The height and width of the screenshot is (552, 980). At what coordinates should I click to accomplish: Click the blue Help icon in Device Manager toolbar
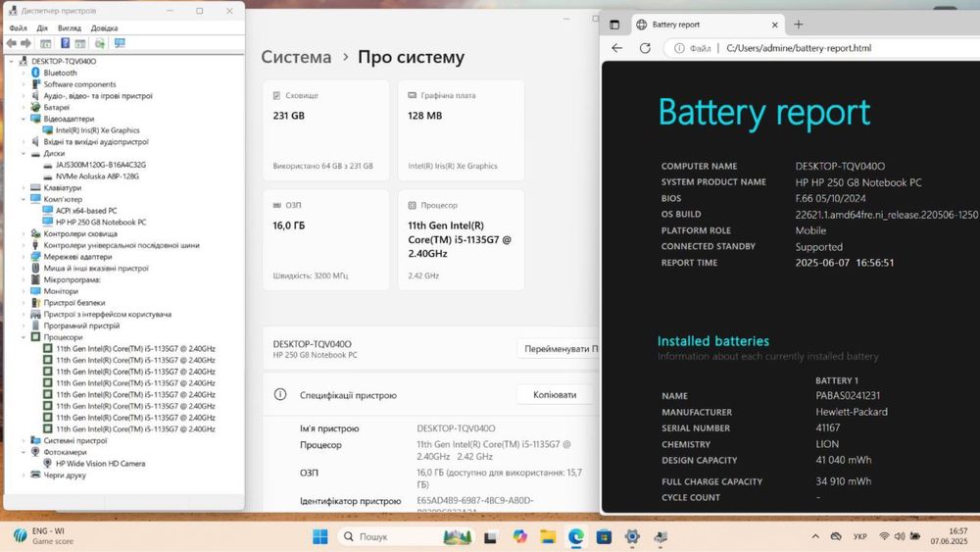pos(65,43)
